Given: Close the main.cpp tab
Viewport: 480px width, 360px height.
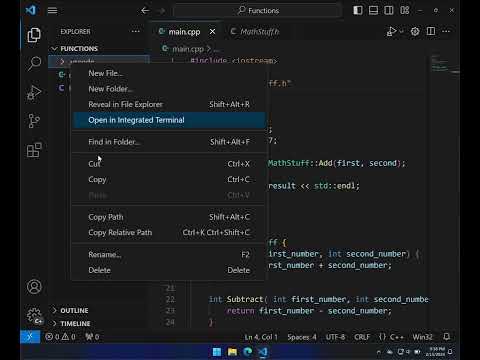Looking at the screenshot, I should click(x=212, y=32).
